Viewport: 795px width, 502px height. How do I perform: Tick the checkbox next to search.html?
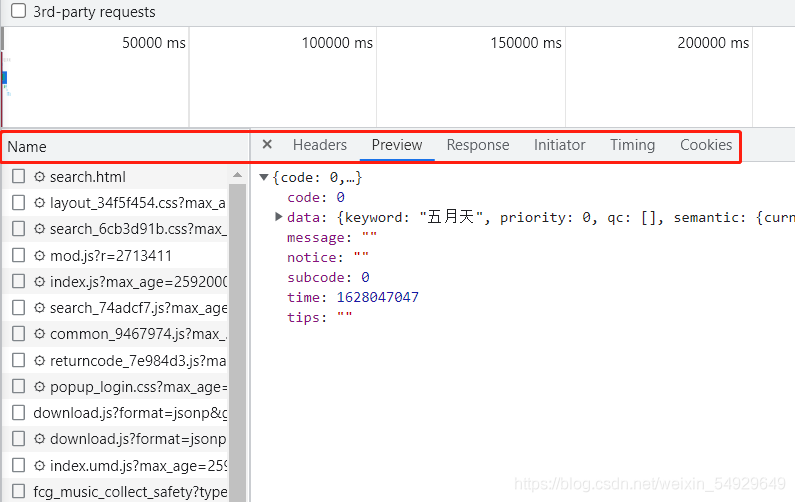18,176
